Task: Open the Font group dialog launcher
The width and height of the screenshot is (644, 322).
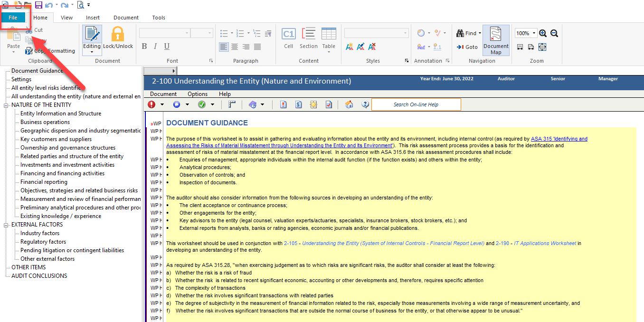Action: tap(211, 61)
